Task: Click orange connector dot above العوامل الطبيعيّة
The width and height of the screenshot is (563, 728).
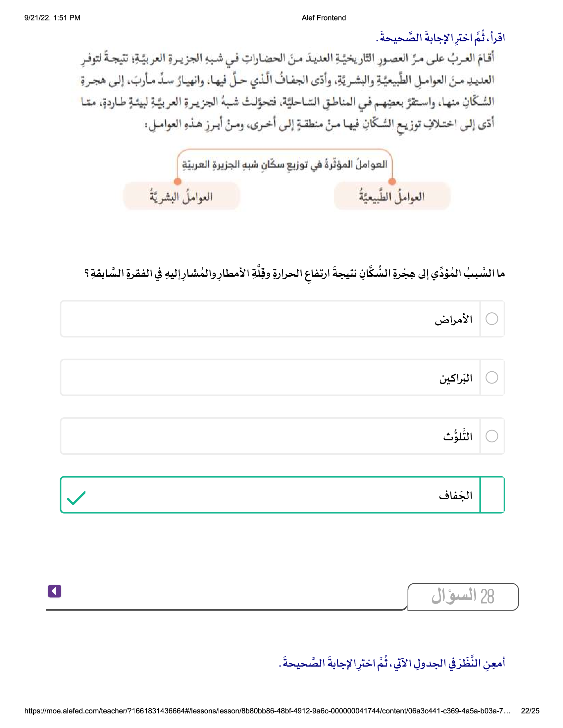Action: (x=392, y=182)
